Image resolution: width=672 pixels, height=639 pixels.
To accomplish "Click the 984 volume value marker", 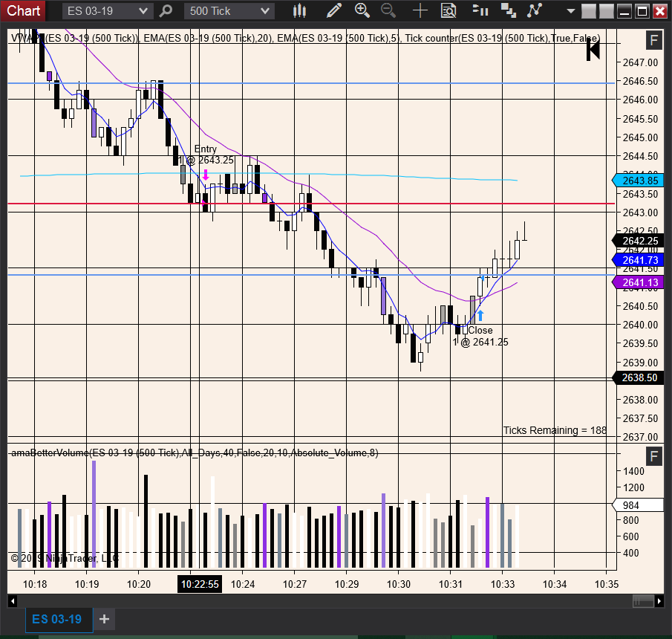I will click(638, 505).
